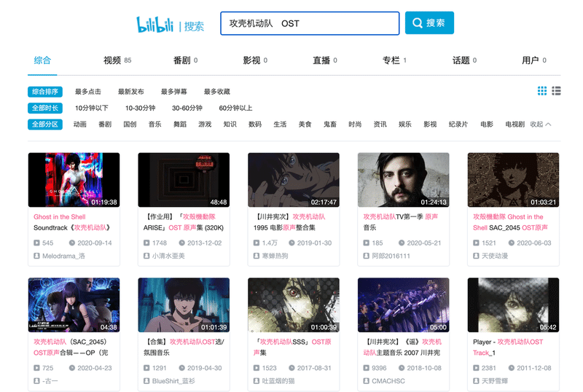Sort results by 最多弹幕

click(173, 92)
